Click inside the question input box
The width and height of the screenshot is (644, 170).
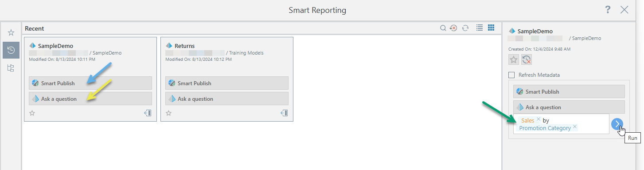pos(561,124)
